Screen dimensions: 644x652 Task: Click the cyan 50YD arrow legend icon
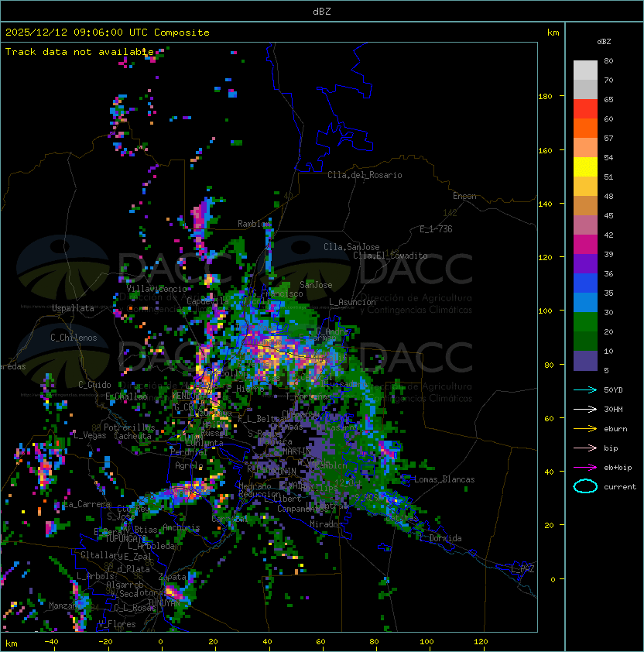(x=585, y=389)
